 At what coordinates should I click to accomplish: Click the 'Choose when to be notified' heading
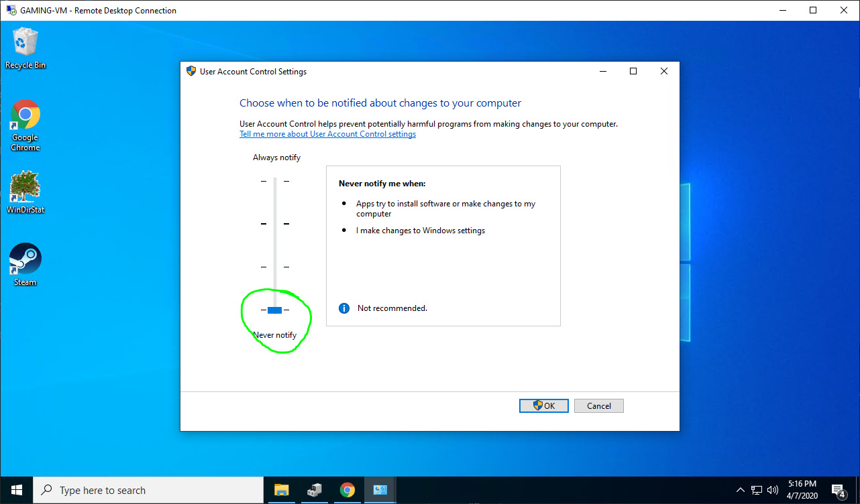(x=380, y=103)
